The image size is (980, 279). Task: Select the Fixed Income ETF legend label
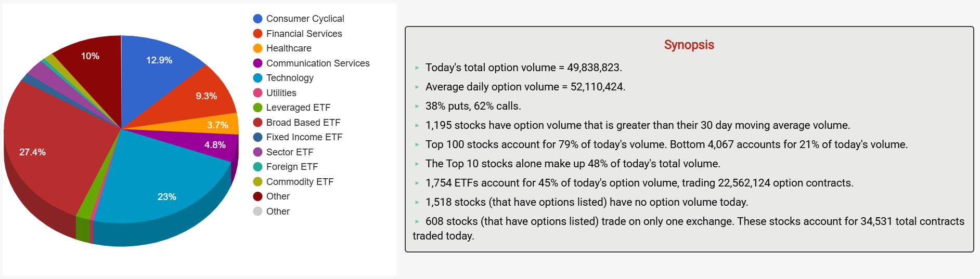[304, 137]
